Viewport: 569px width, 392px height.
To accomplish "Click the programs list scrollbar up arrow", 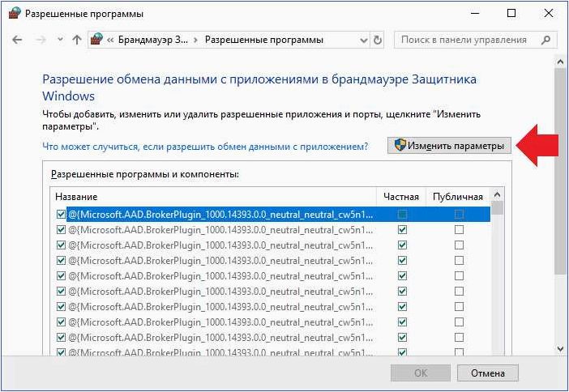I will coord(497,194).
